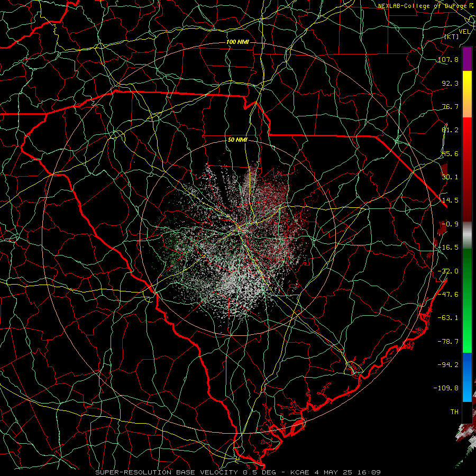Click the 50 NMI range ring label
Image resolution: width=476 pixels, height=476 pixels.
(x=237, y=140)
